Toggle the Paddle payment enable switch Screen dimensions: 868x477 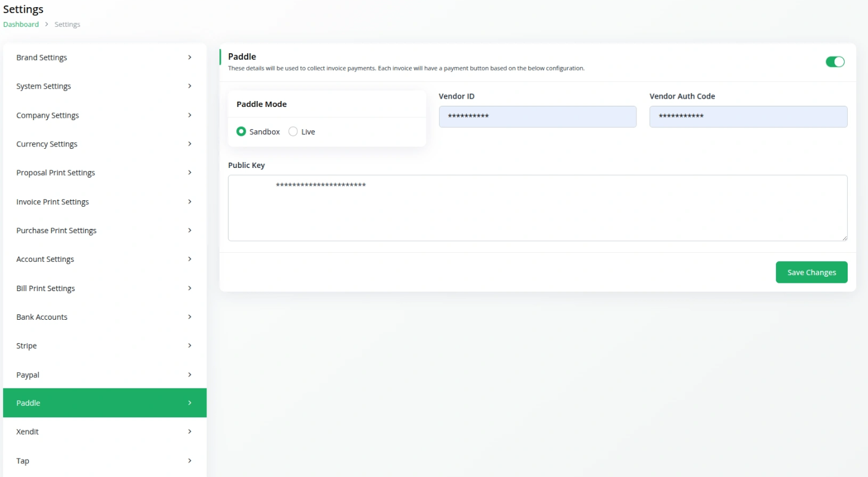coord(835,62)
